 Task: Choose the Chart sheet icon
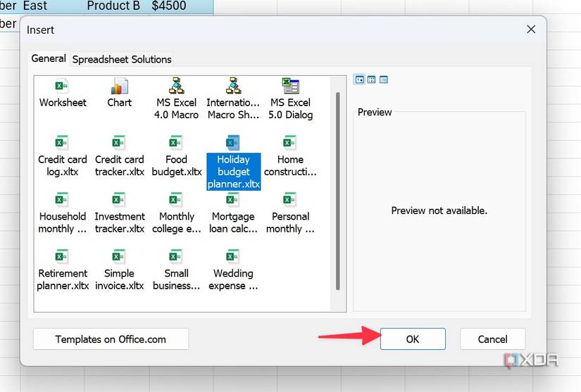pos(119,86)
